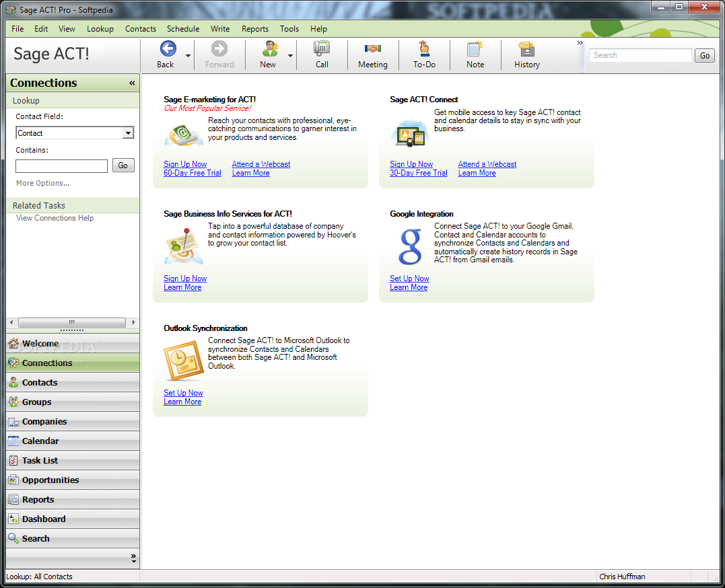Click the top-right Search input box

point(640,55)
